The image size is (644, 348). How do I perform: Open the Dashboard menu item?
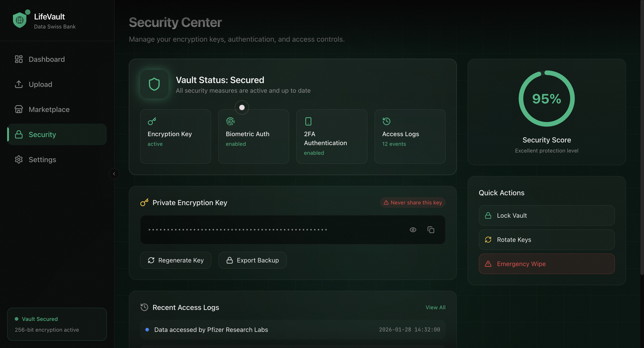point(47,59)
